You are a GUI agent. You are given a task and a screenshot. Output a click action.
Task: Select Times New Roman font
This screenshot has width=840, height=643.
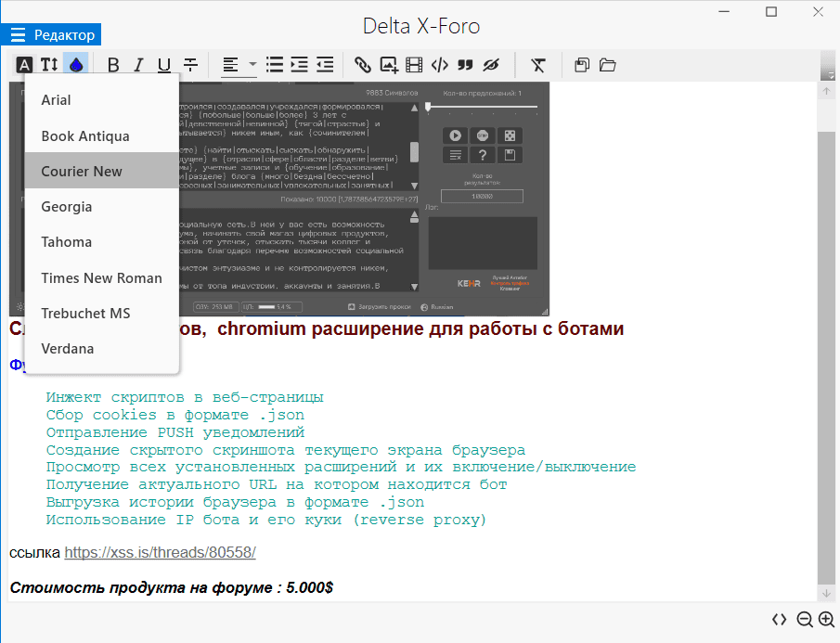[101, 278]
